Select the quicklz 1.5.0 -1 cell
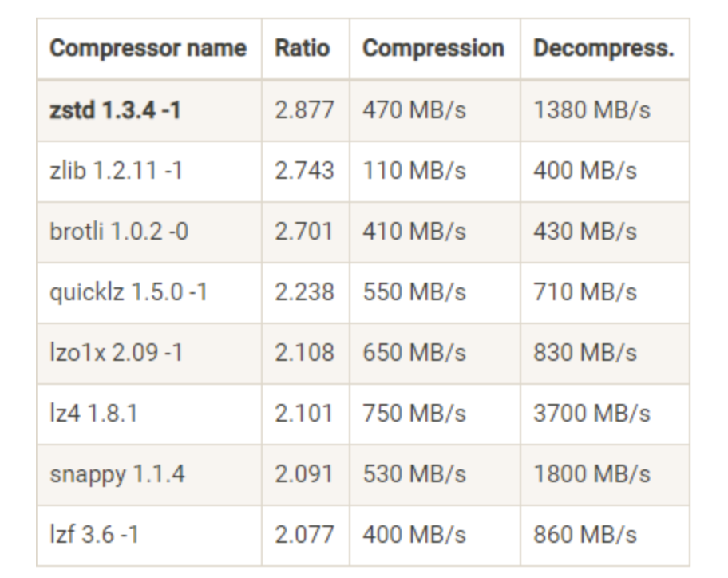Image resolution: width=728 pixels, height=578 pixels. click(148, 293)
